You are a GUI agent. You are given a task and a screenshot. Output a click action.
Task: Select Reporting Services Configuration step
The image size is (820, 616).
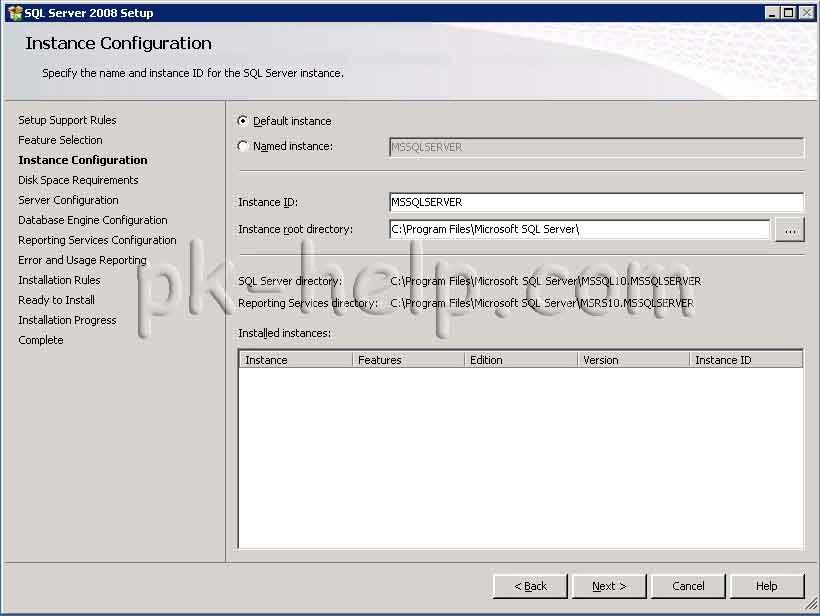(97, 240)
